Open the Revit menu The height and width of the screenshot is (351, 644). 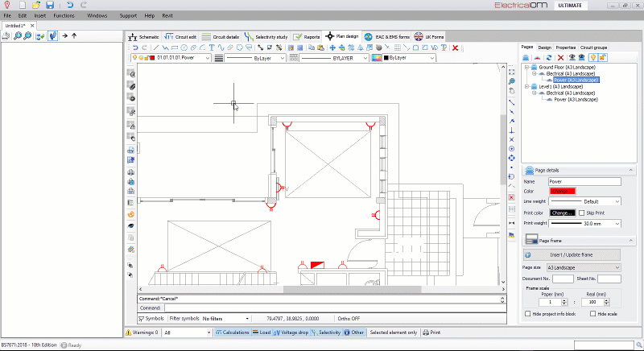167,15
